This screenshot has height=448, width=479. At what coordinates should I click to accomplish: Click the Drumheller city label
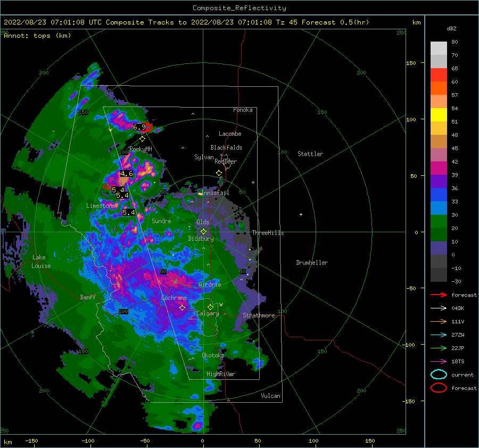click(x=312, y=263)
